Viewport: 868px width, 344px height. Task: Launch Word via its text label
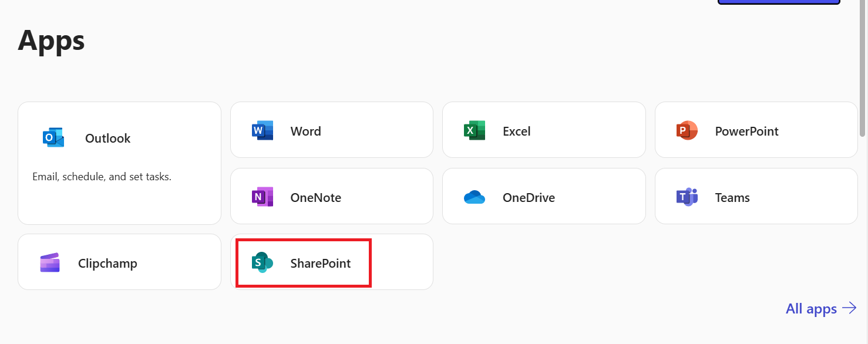pyautogui.click(x=305, y=131)
